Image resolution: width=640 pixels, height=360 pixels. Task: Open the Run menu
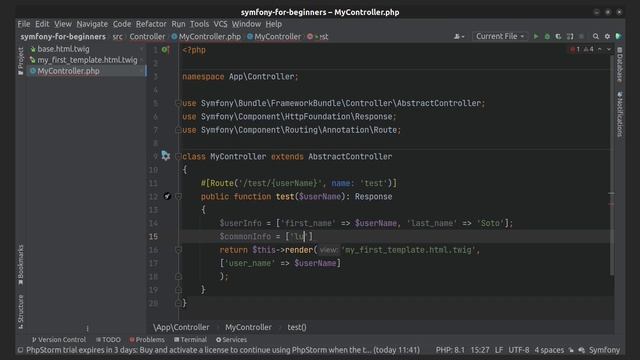pyautogui.click(x=178, y=24)
